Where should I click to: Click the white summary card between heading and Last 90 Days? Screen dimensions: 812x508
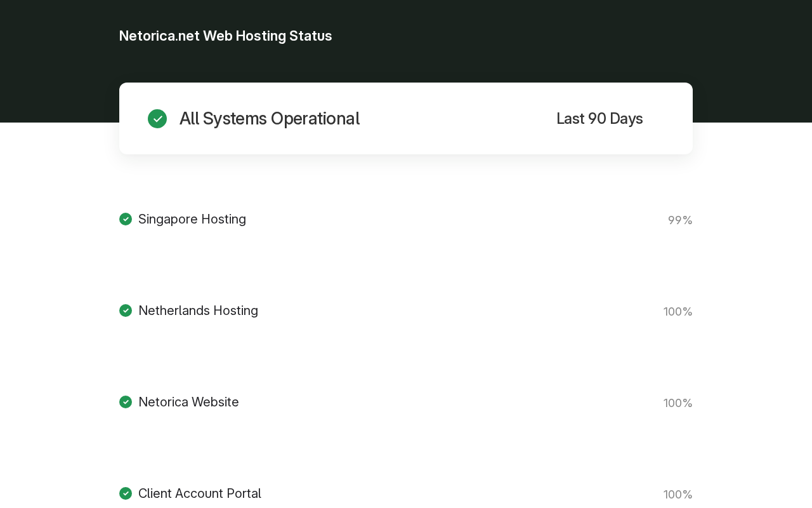point(457,119)
